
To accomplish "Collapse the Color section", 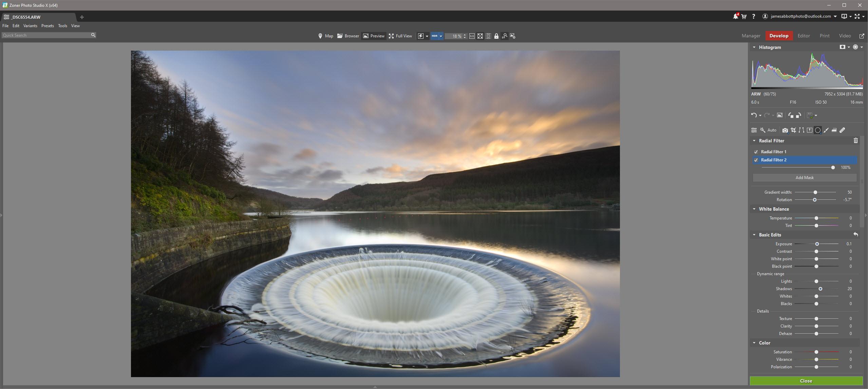I will 754,343.
